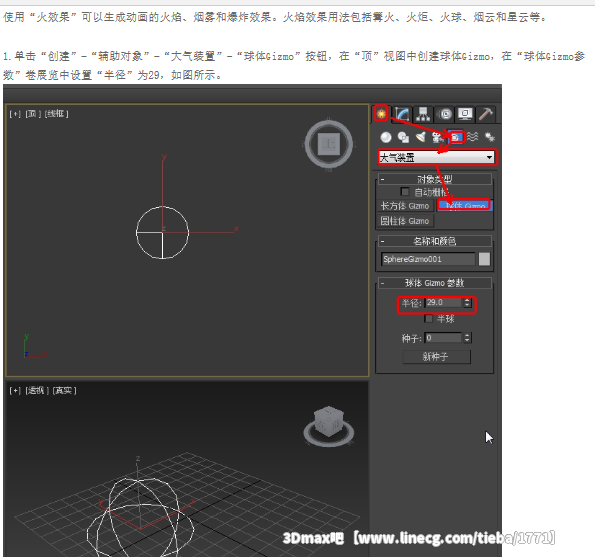The width and height of the screenshot is (595, 557).
Task: Select the Shapes category icon
Action: coord(403,137)
